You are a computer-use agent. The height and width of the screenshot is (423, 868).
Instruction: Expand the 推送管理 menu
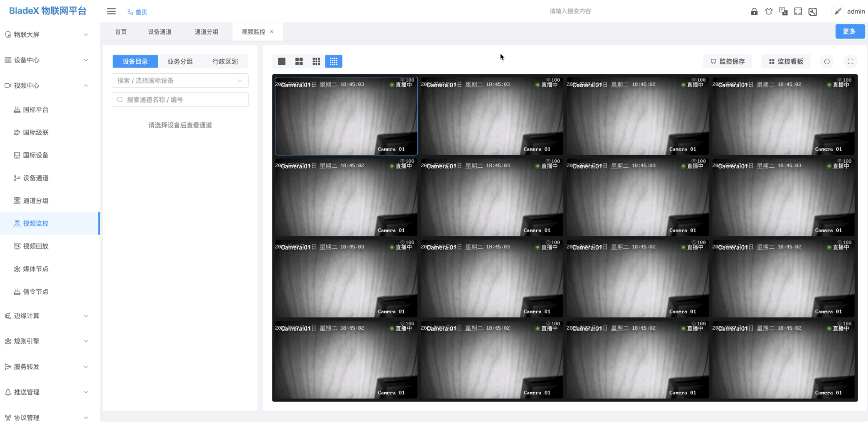click(50, 393)
